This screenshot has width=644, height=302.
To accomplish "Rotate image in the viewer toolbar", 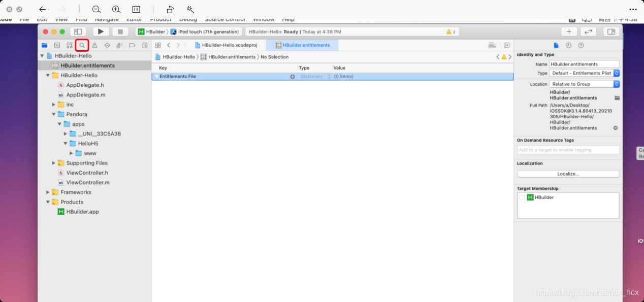I will (171, 9).
